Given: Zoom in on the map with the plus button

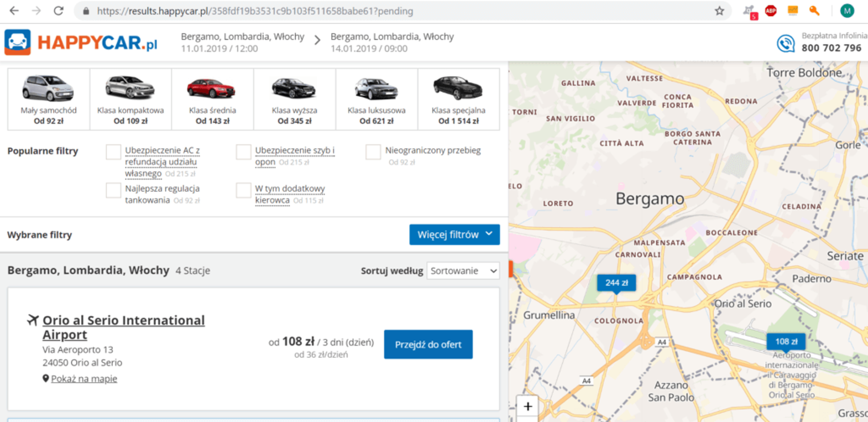Looking at the screenshot, I should click(528, 406).
